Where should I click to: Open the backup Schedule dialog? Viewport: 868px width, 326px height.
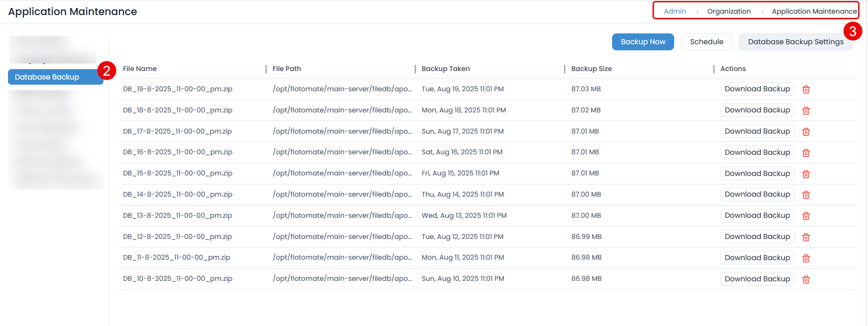(707, 42)
